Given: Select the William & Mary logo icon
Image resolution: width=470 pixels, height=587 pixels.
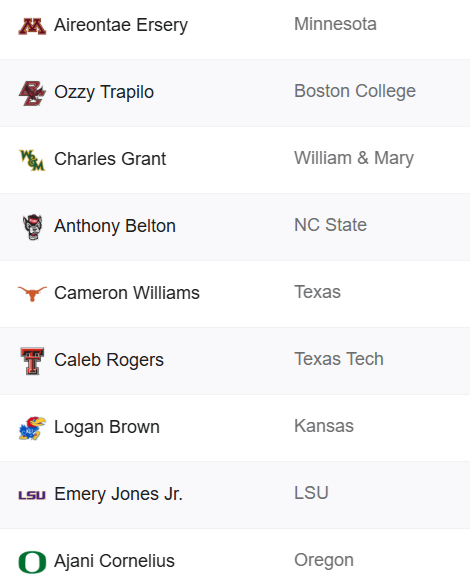Looking at the screenshot, I should (32, 160).
